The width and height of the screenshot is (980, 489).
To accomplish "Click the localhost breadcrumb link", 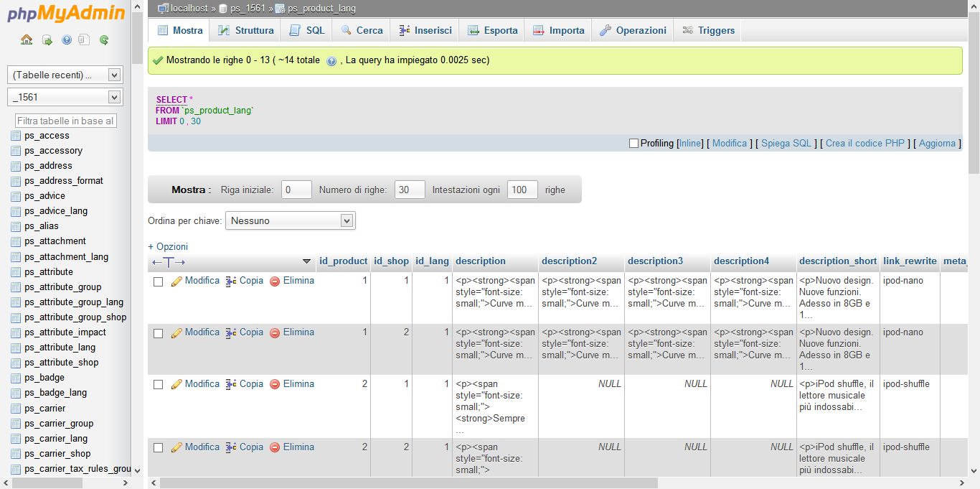I will click(189, 9).
